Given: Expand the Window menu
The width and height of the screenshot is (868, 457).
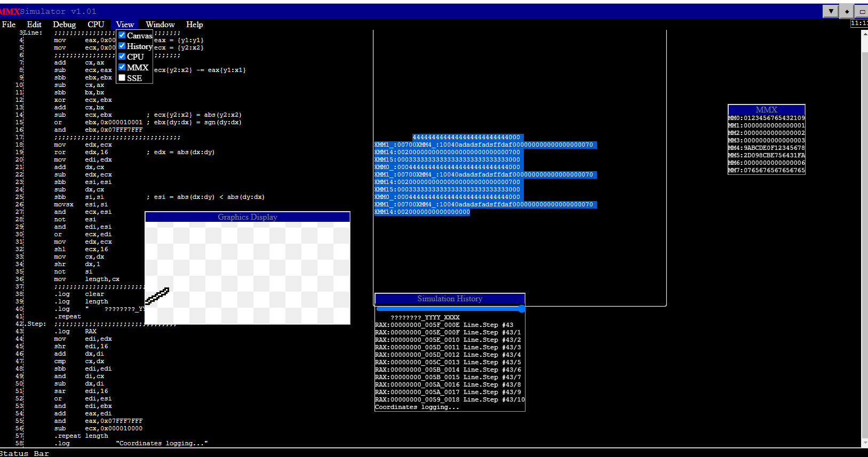Looking at the screenshot, I should tap(160, 25).
